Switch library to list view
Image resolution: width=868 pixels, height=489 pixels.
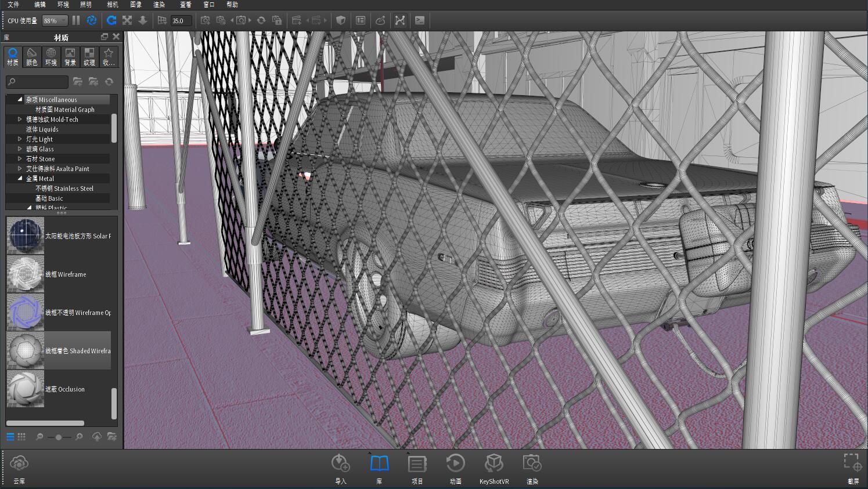[10, 437]
